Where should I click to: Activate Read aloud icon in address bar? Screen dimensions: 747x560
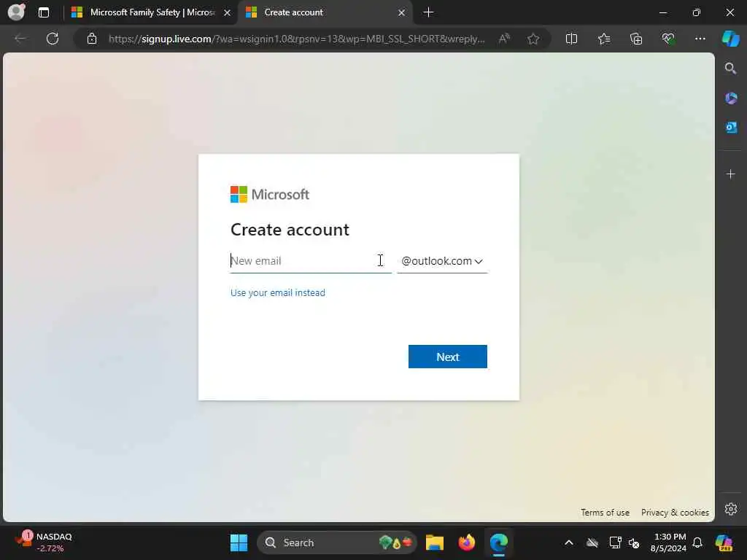click(504, 39)
